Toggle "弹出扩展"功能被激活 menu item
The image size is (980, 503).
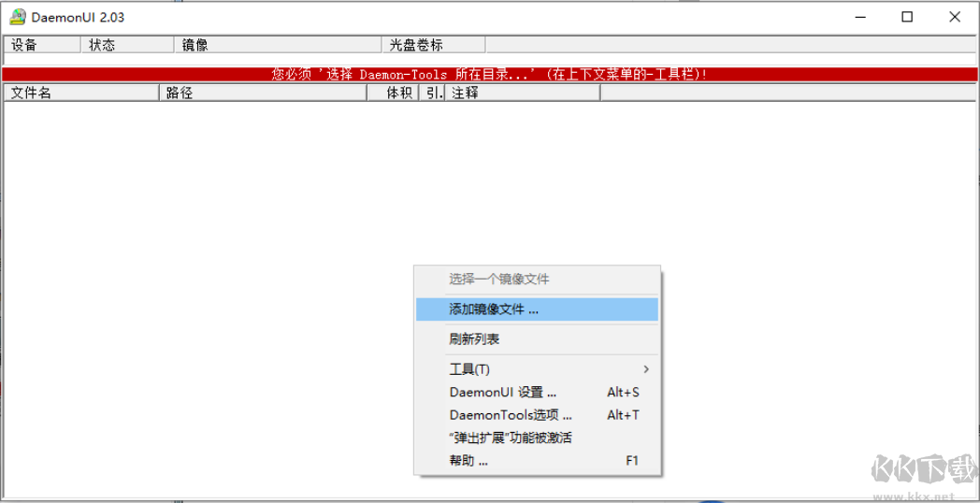click(x=537, y=438)
